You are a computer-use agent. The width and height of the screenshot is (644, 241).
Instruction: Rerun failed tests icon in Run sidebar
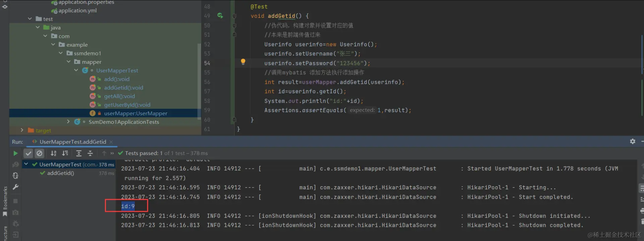click(15, 164)
